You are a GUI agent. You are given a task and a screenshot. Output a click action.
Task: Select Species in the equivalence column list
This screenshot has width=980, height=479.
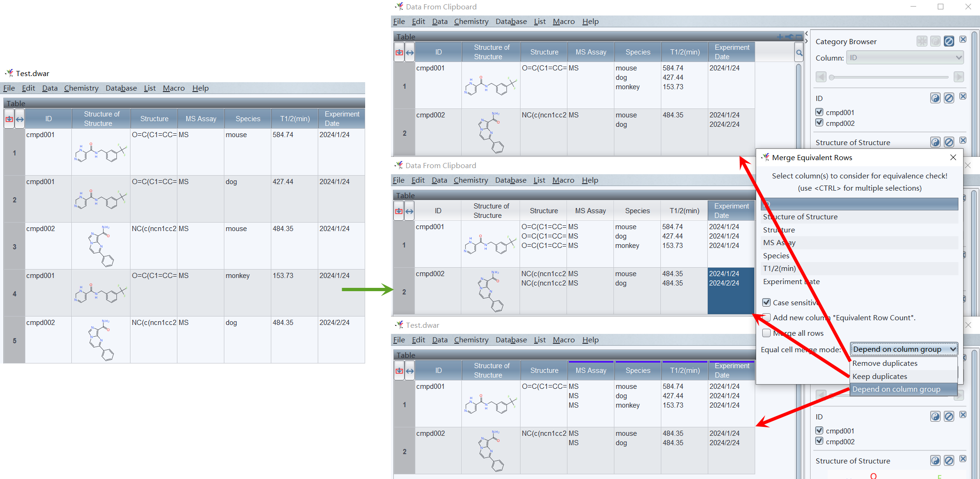point(776,256)
